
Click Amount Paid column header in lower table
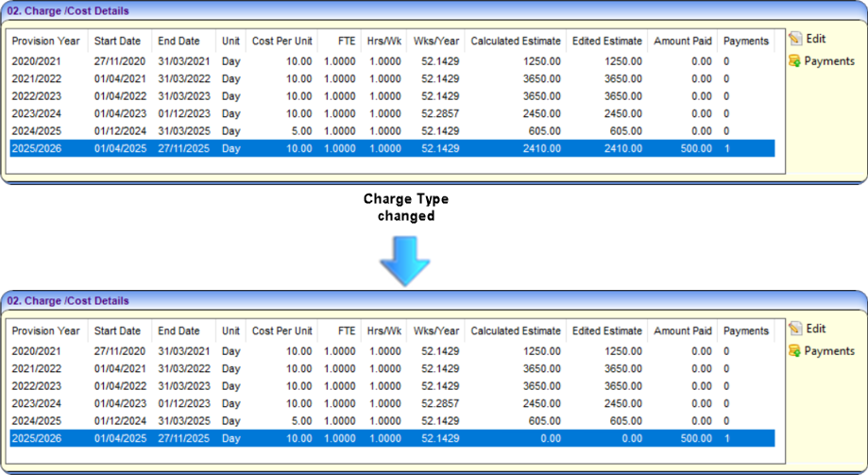point(682,331)
